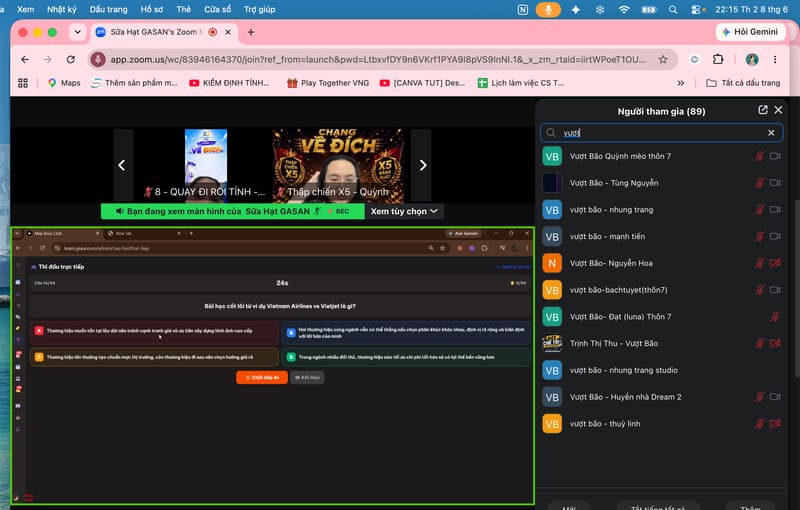Click muted mic icon for Vượt Bão- Đạt (luna)
The image size is (800, 510).
pos(774,317)
